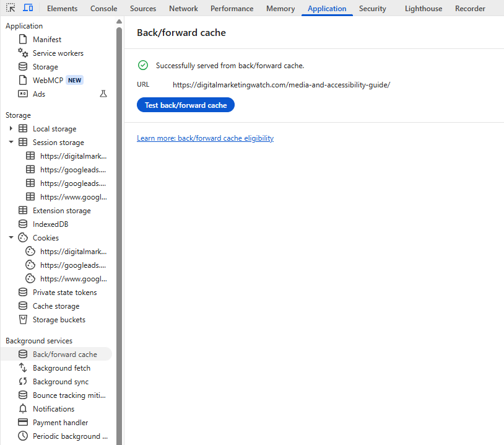Click the Local storage table icon
The height and width of the screenshot is (445, 504).
(x=23, y=128)
